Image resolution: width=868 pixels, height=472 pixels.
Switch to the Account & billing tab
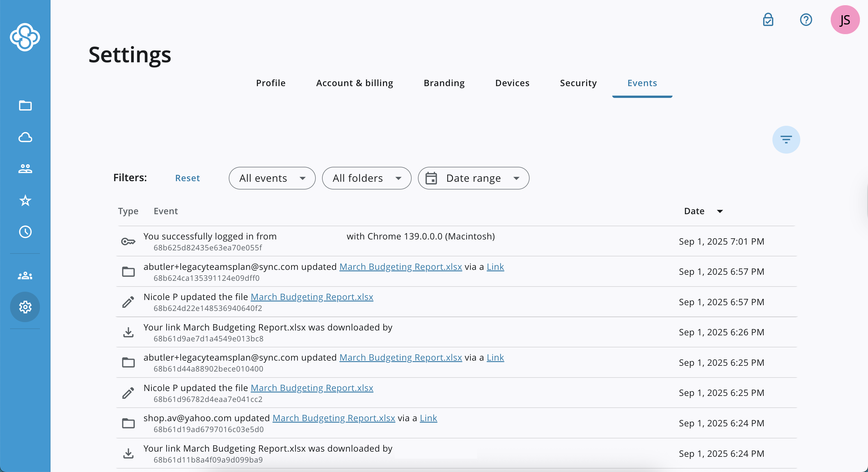354,83
